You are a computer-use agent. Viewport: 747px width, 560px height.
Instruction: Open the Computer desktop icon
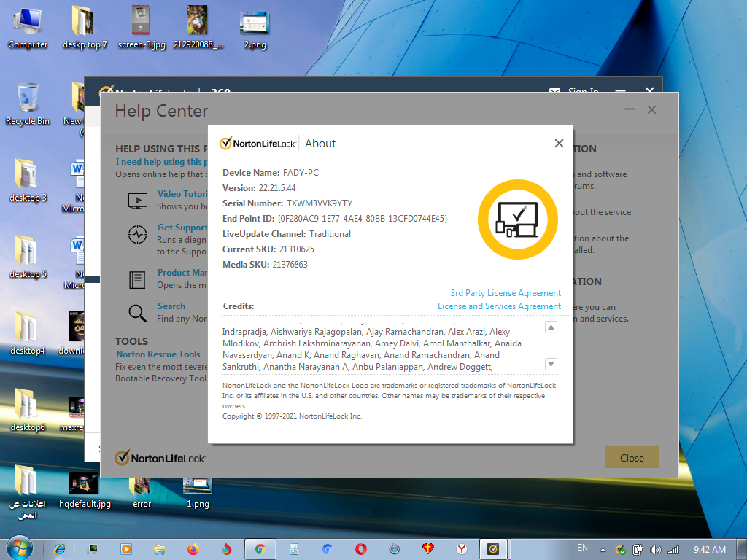click(x=28, y=28)
